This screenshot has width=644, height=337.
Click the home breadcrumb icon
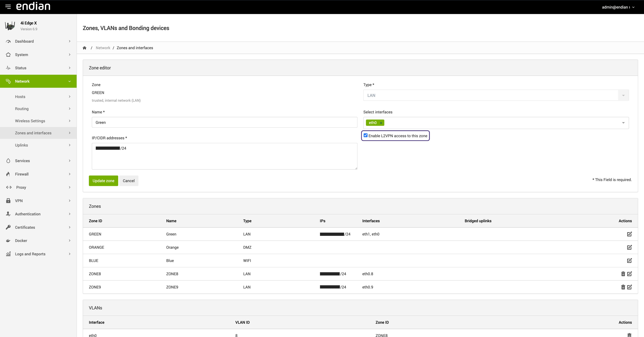tap(85, 48)
